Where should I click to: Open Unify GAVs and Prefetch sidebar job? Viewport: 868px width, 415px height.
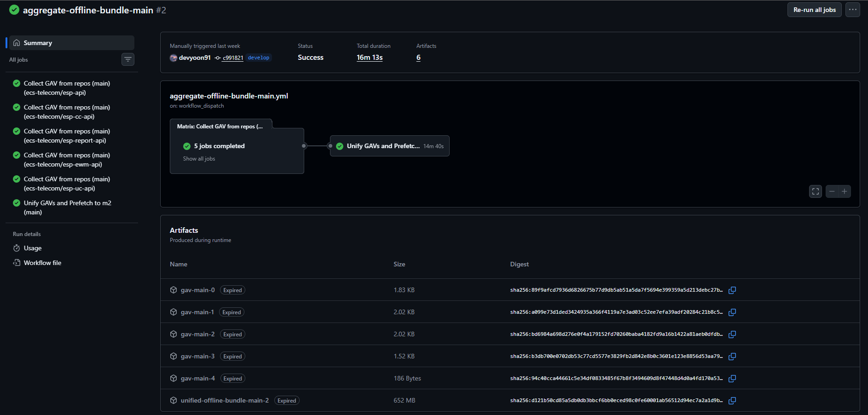pyautogui.click(x=72, y=207)
